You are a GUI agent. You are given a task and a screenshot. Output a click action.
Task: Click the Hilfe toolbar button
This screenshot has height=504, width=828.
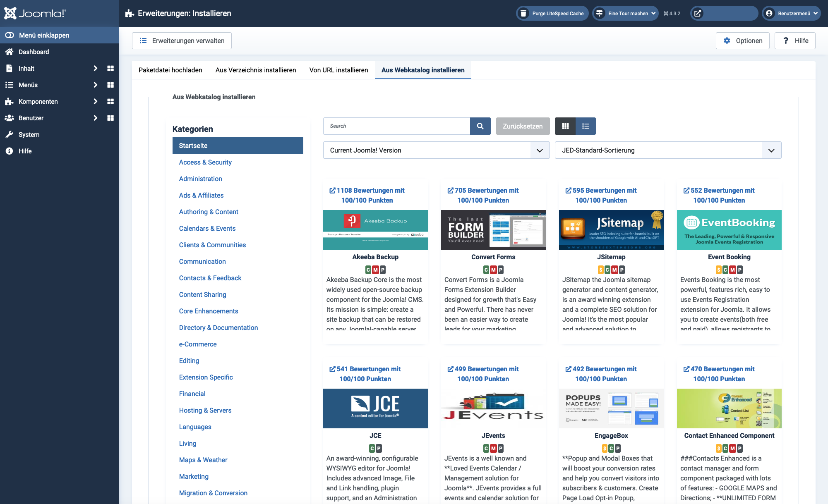tap(795, 41)
